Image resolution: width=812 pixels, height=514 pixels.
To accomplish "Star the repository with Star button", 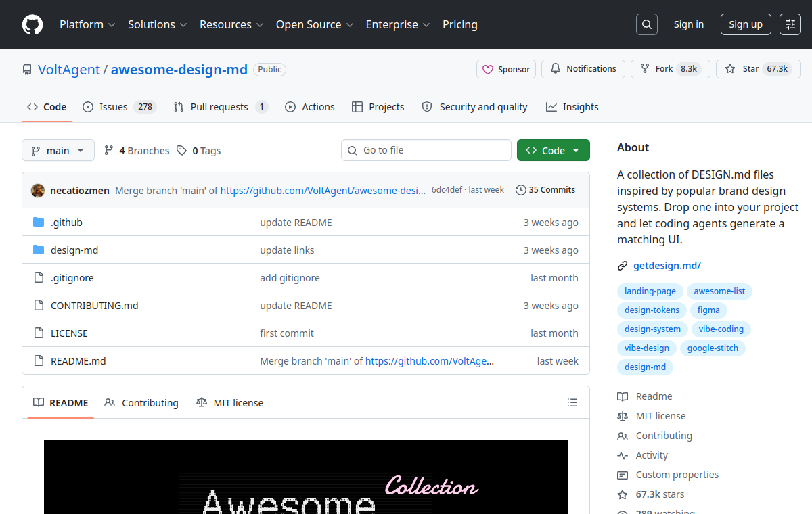I will pos(759,69).
